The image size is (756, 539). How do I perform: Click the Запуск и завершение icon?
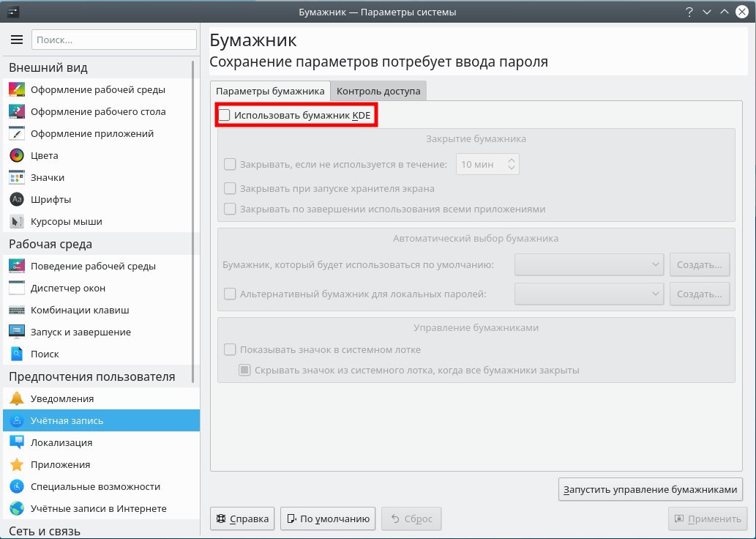pos(17,332)
